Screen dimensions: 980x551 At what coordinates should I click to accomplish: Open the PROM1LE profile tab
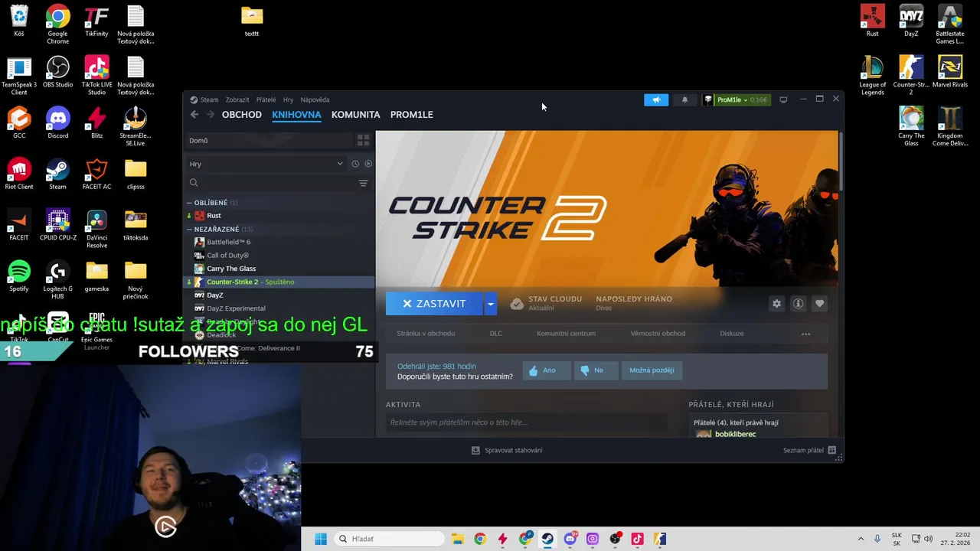pos(412,115)
